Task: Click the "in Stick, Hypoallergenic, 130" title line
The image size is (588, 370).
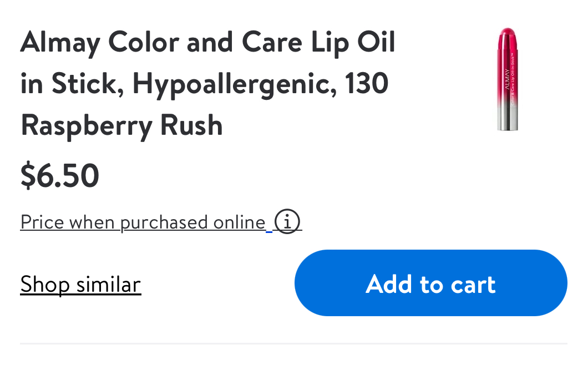Action: click(204, 83)
